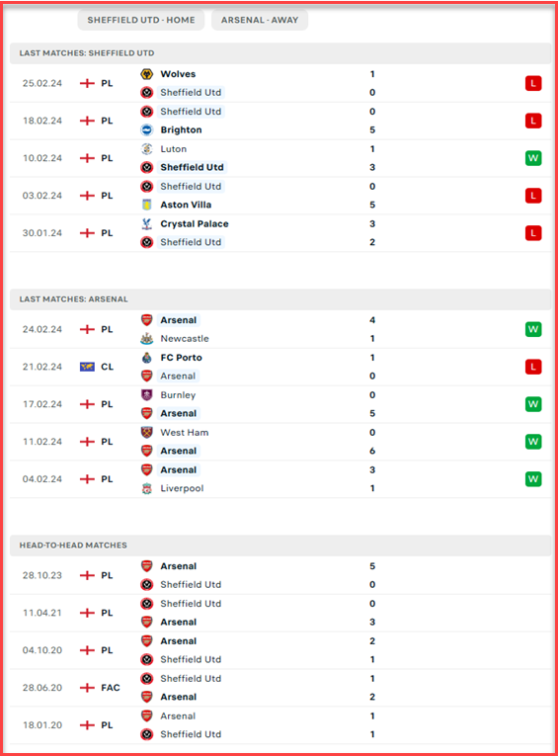Switch to the Arsenal - Away tab
Viewport: 558px width, 756px height.
[260, 20]
